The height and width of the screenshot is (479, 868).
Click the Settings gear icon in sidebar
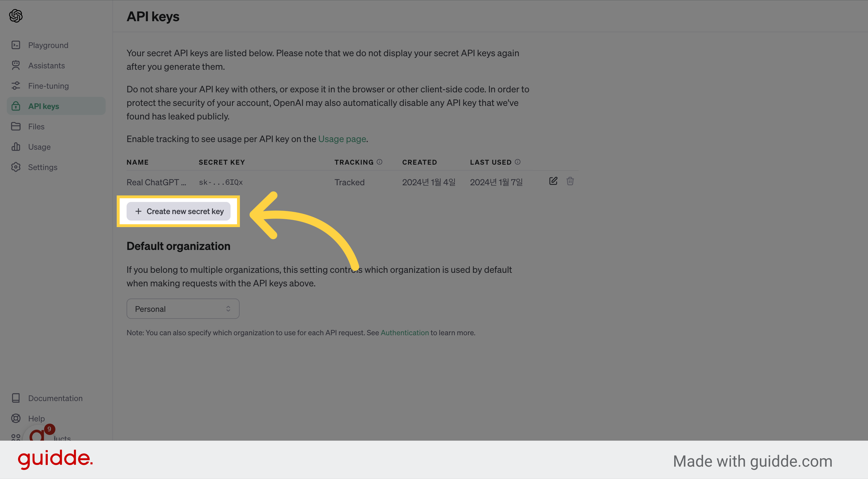coord(16,167)
